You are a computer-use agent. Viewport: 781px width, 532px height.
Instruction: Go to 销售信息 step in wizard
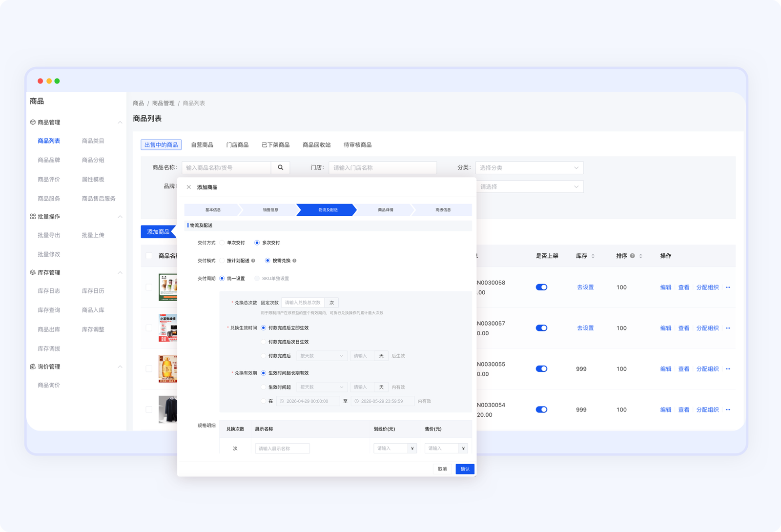coord(270,210)
